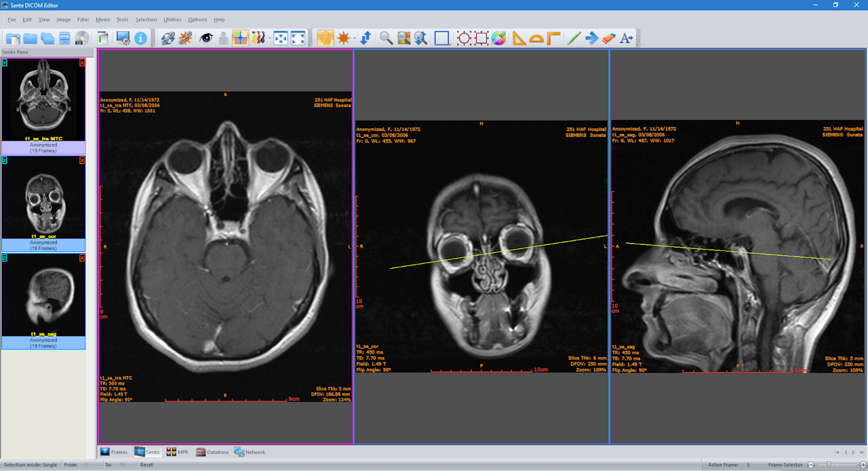Select the t1_se_cor series thumbnail
Viewport: 868px width, 471px height.
click(43, 204)
